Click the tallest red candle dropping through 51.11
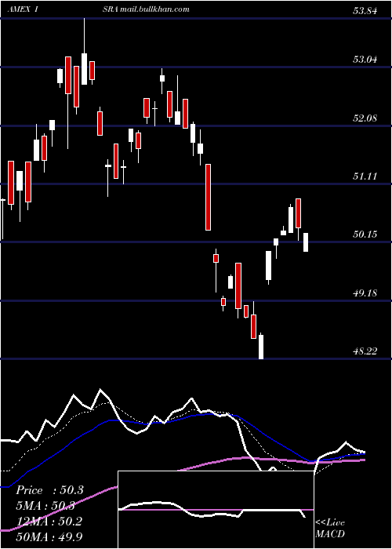The image size is (392, 549). tap(208, 197)
